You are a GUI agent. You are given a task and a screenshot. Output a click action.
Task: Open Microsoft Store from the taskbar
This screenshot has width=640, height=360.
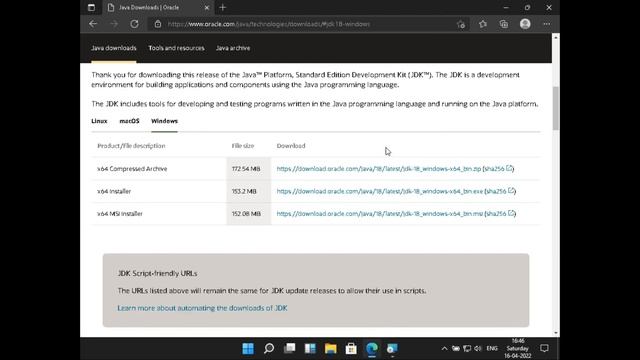(351, 349)
